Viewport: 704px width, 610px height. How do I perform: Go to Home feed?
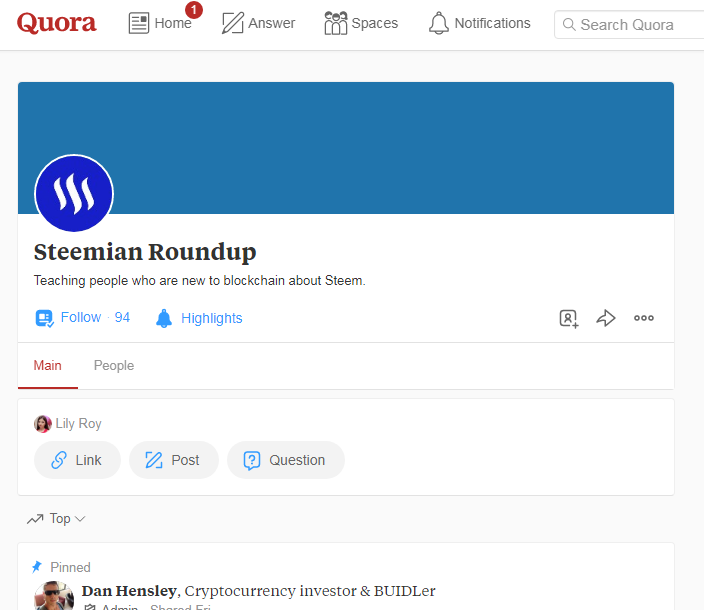pos(160,23)
